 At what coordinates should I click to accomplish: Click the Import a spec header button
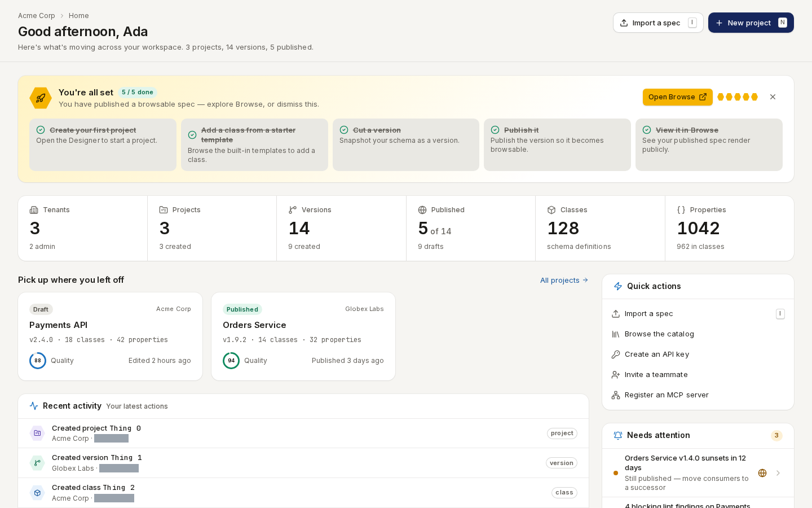(x=658, y=23)
